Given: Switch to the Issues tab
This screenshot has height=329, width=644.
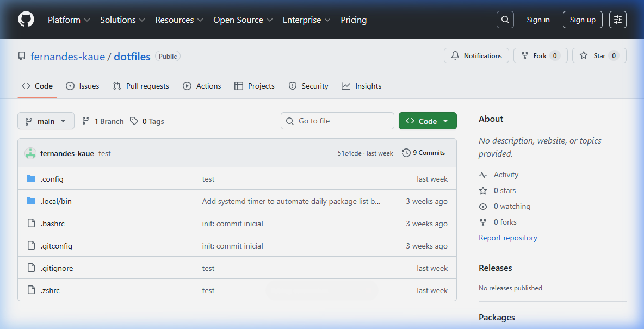Looking at the screenshot, I should pyautogui.click(x=82, y=85).
